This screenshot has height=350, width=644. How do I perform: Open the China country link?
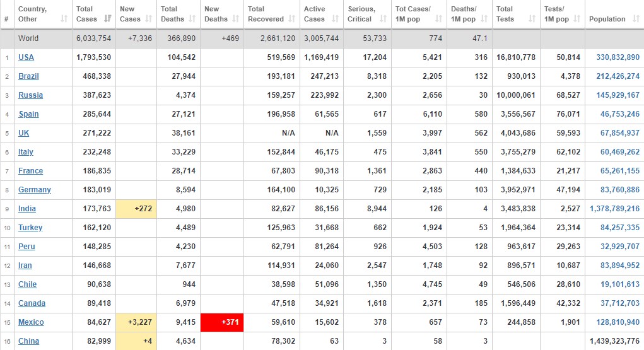pyautogui.click(x=28, y=341)
